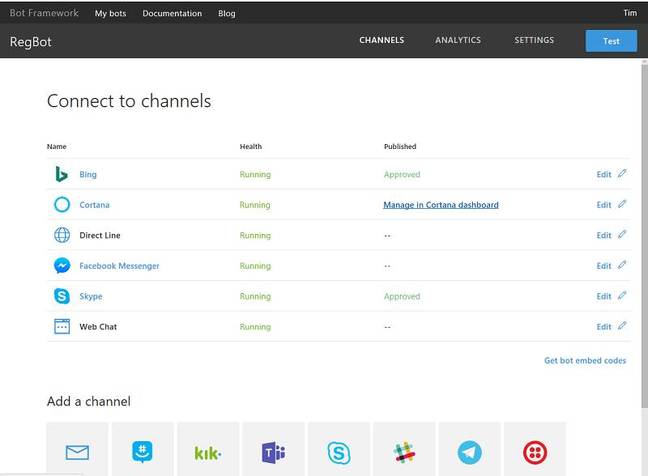Edit the Bing channel
Image resolution: width=648 pixels, height=476 pixels.
pos(604,174)
